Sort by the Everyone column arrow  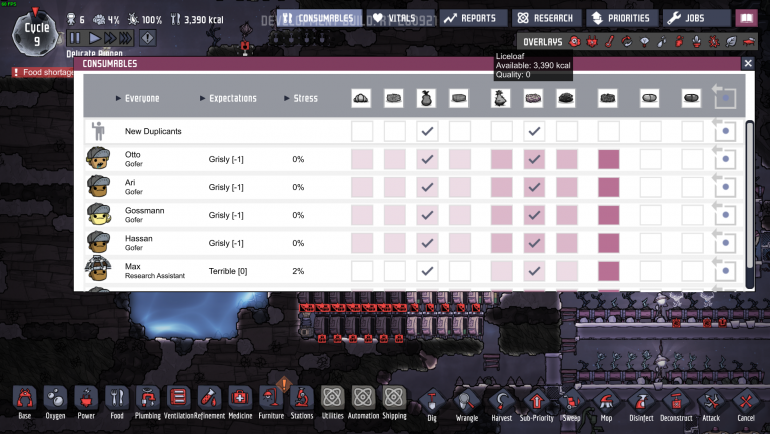[118, 98]
